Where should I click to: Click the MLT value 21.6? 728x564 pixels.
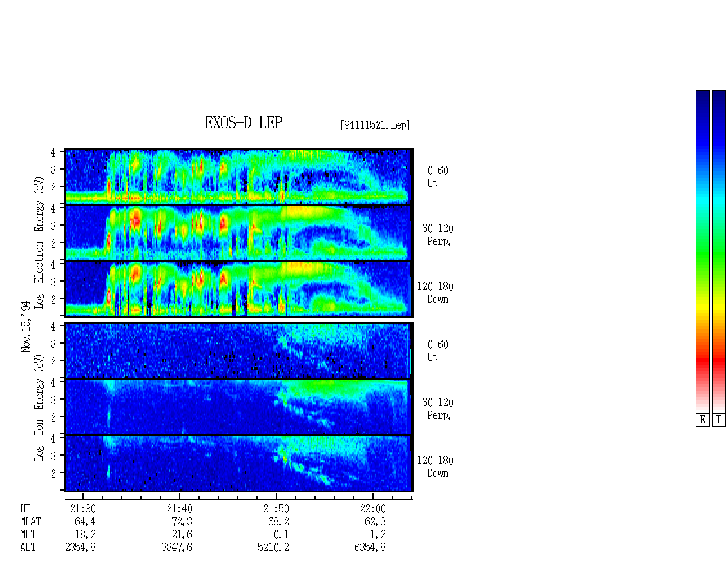coord(182,535)
